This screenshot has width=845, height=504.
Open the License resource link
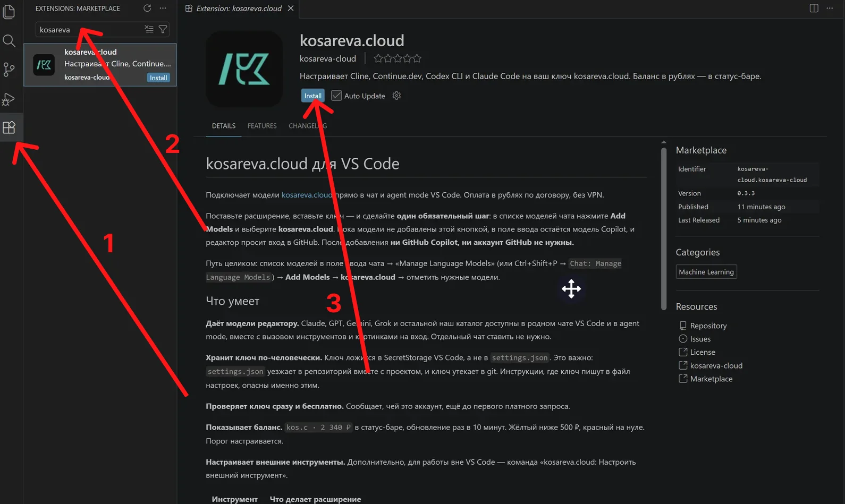[703, 352]
